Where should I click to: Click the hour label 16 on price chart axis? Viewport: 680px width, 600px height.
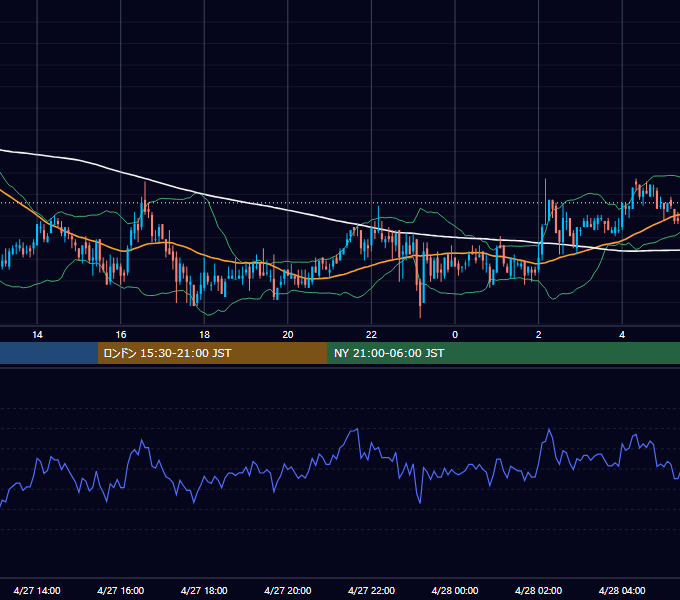click(x=121, y=335)
